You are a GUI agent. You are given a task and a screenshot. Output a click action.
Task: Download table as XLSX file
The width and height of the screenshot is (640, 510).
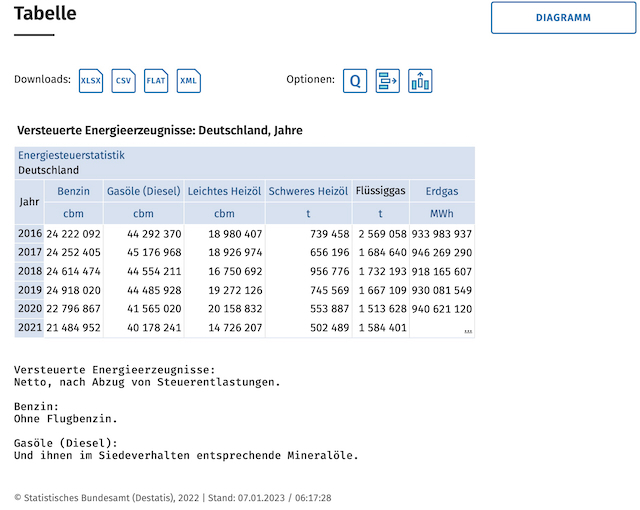[91, 81]
